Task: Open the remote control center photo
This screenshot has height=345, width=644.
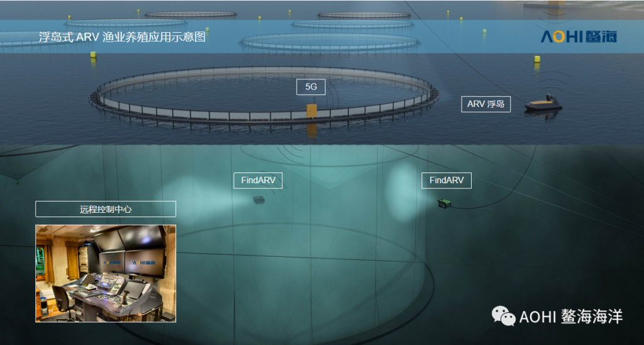Action: tap(106, 273)
